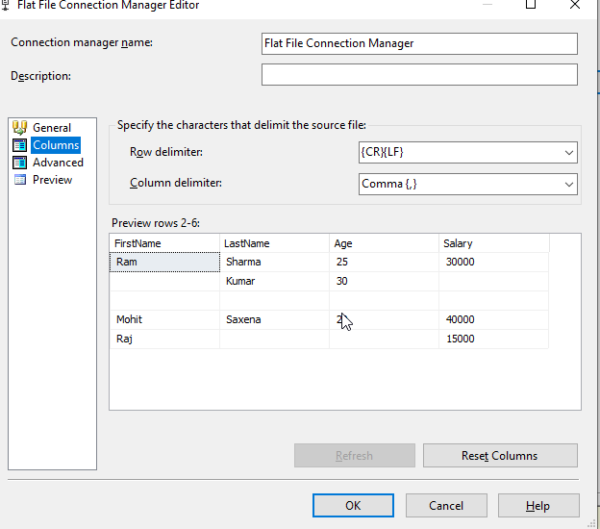Click the Description text field

click(x=419, y=75)
